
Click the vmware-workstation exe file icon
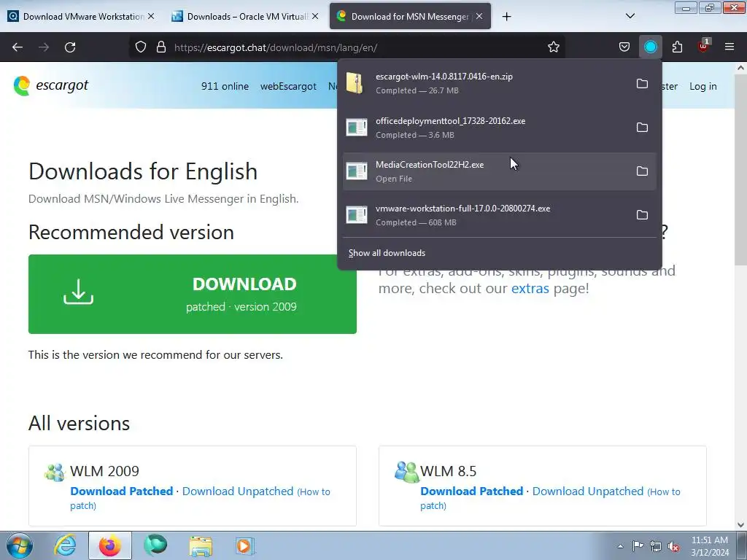[356, 215]
